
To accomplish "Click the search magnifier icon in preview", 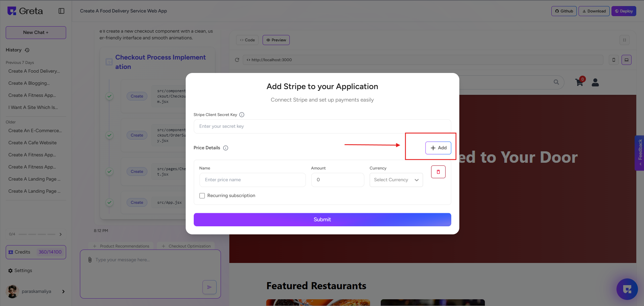I will (556, 82).
